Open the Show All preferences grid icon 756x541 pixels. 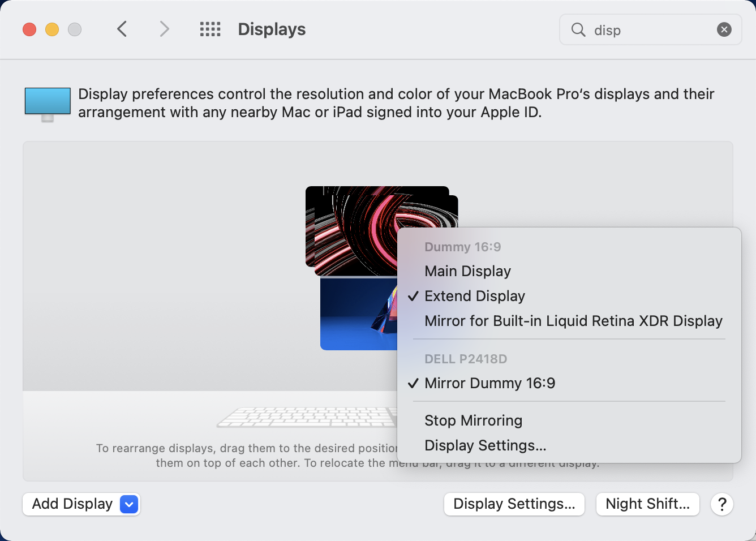click(x=210, y=29)
